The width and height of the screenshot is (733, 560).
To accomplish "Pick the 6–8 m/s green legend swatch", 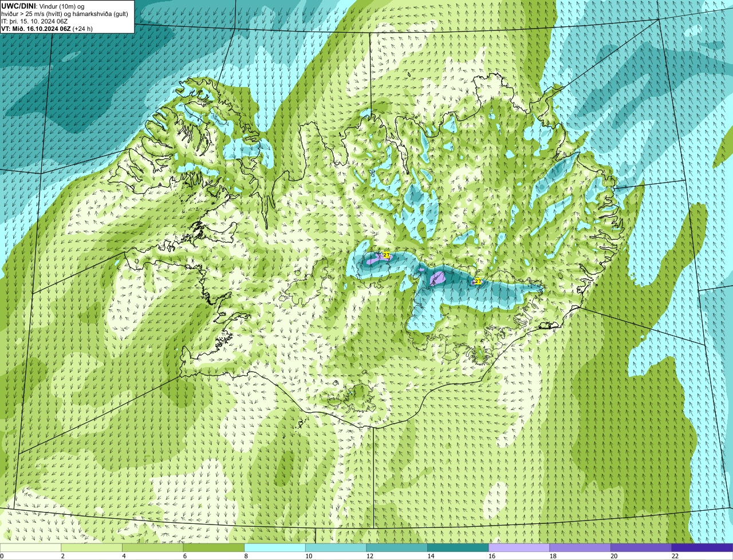I will point(214,548).
